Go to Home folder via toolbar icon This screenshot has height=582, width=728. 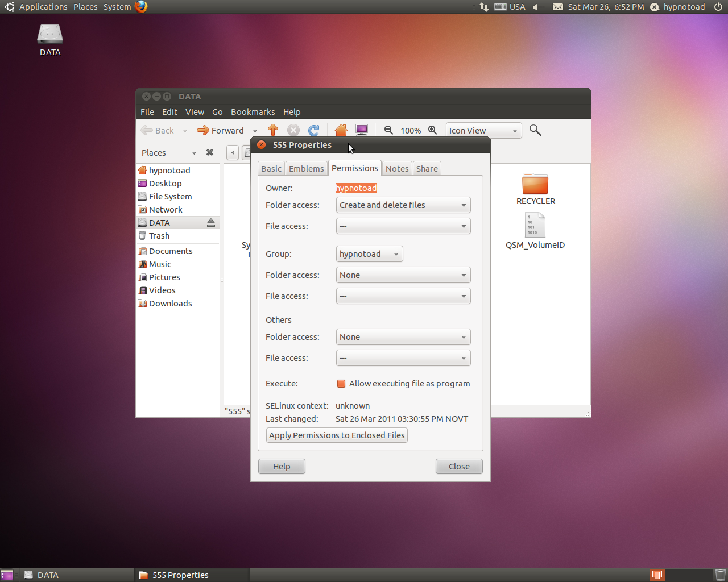pos(341,130)
